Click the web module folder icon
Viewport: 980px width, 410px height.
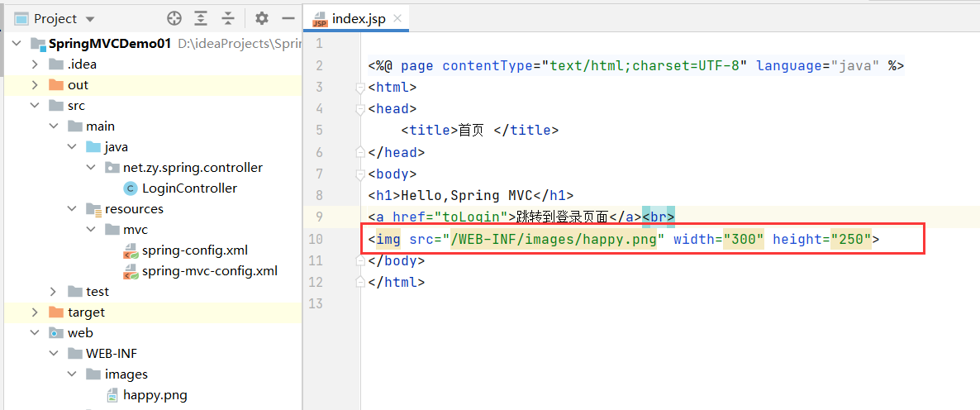[x=56, y=332]
